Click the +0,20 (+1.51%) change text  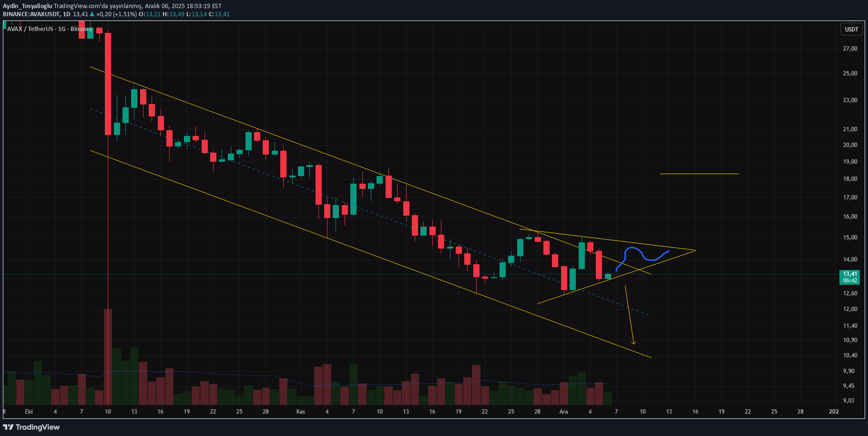click(x=116, y=14)
